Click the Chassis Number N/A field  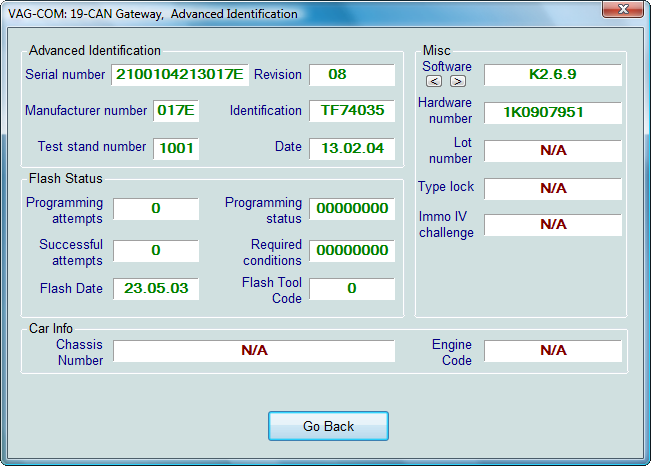pos(254,351)
